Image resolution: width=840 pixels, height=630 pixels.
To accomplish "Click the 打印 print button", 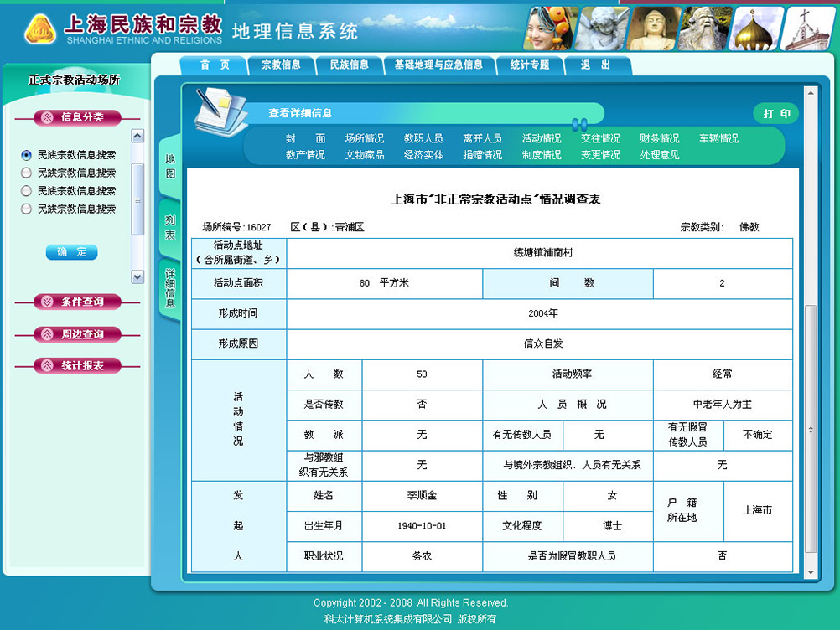I will click(776, 114).
